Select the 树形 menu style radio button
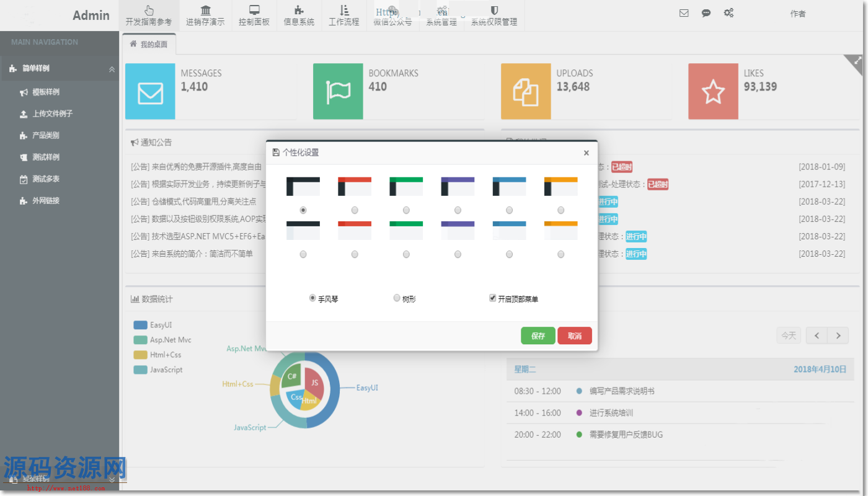This screenshot has width=868, height=496. pyautogui.click(x=397, y=298)
